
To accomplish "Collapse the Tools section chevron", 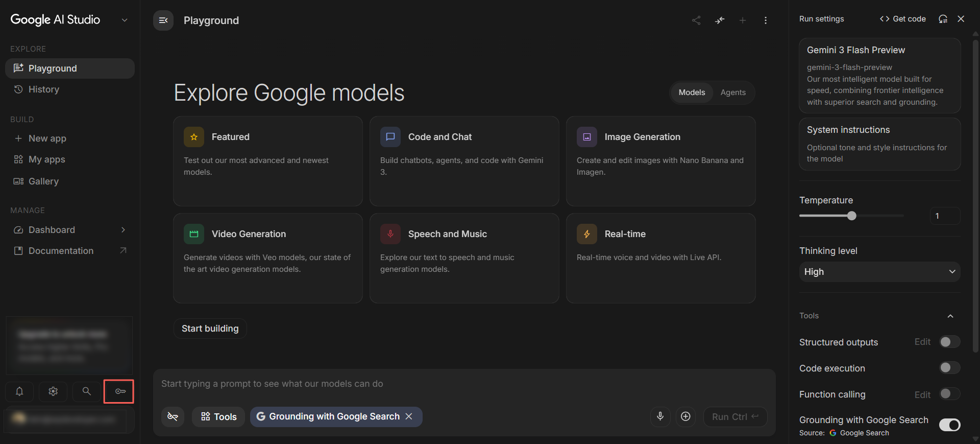I will tap(950, 316).
